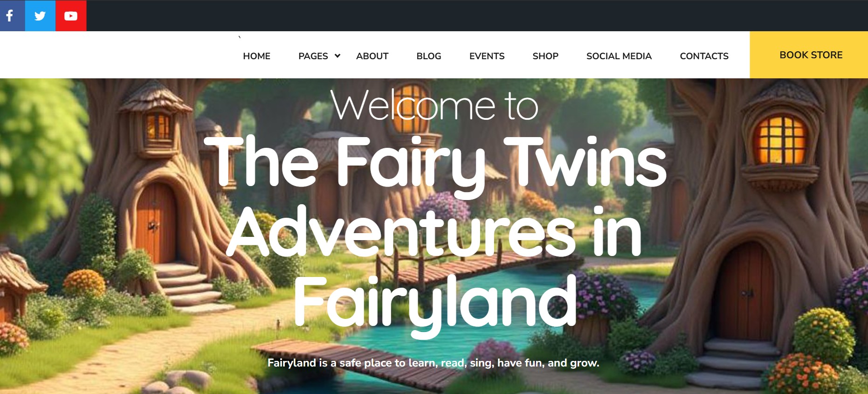The image size is (868, 394).
Task: Click the 'Adventures in' heading line
Action: [434, 232]
